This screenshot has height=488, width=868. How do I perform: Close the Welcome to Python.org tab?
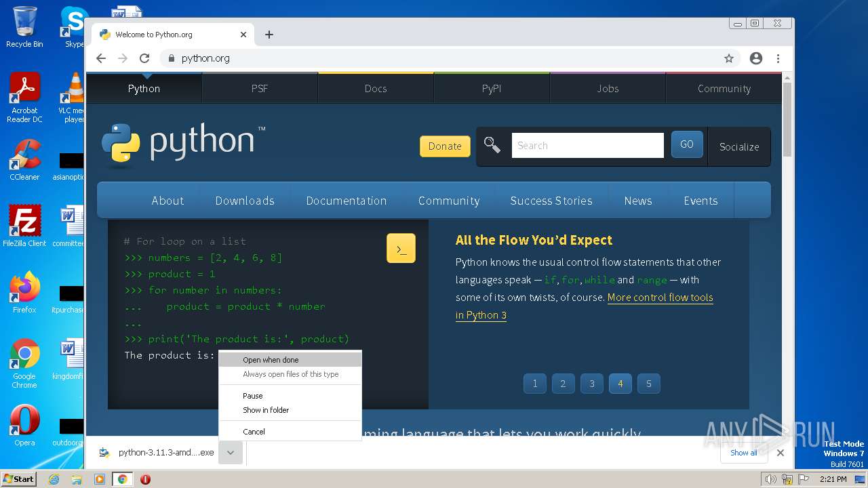click(x=243, y=35)
